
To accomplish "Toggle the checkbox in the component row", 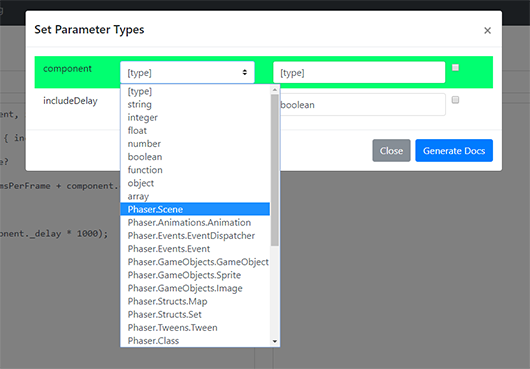I will coord(455,68).
